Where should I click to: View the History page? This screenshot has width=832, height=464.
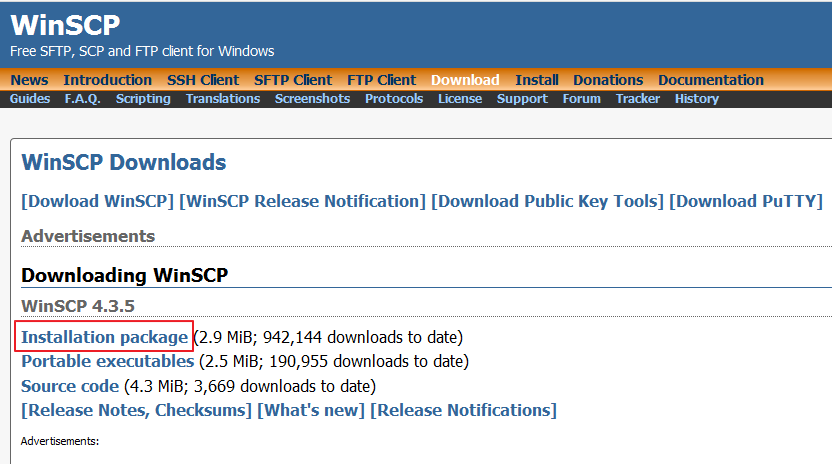[x=697, y=99]
